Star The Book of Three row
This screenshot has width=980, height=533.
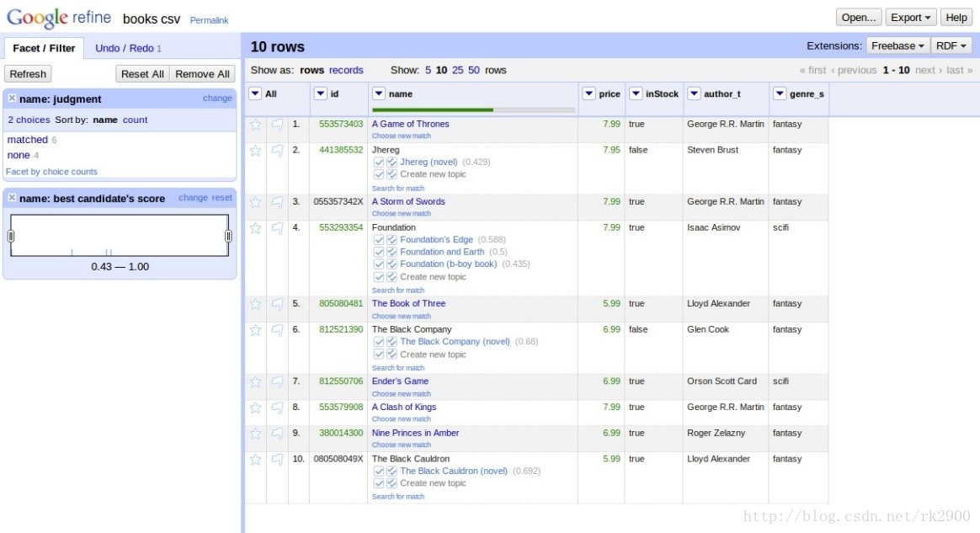pos(256,304)
